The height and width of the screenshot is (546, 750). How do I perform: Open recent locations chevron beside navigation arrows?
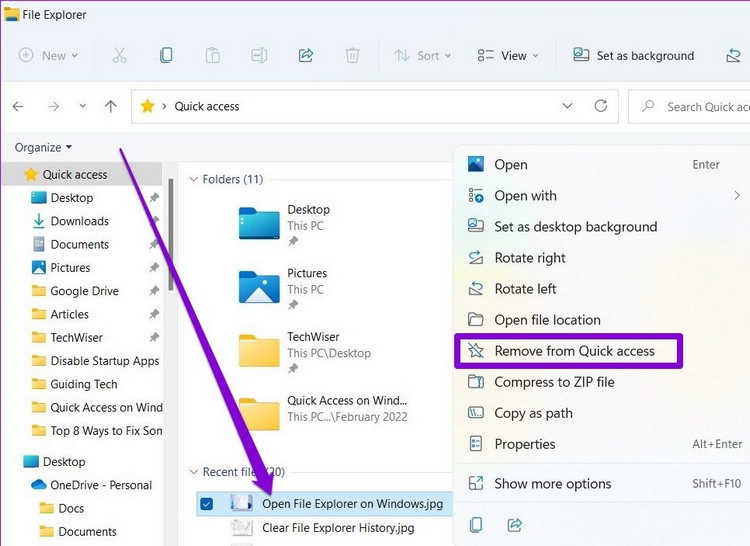pyautogui.click(x=83, y=106)
